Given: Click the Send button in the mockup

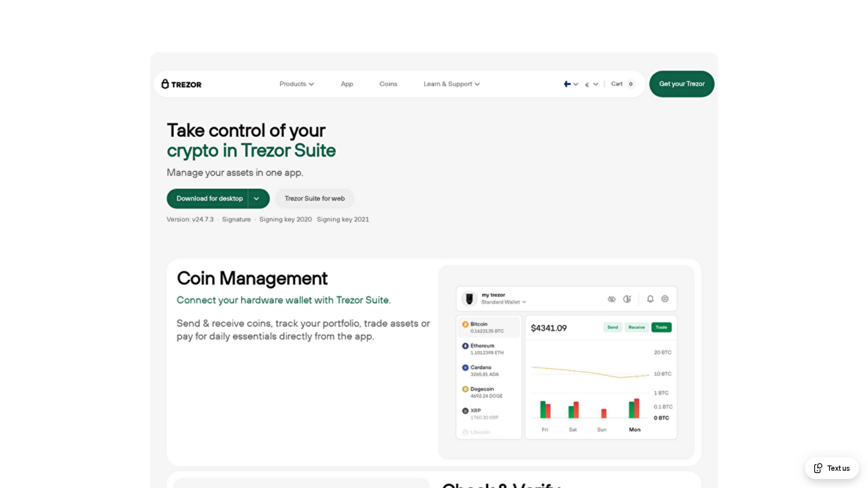Looking at the screenshot, I should (613, 327).
